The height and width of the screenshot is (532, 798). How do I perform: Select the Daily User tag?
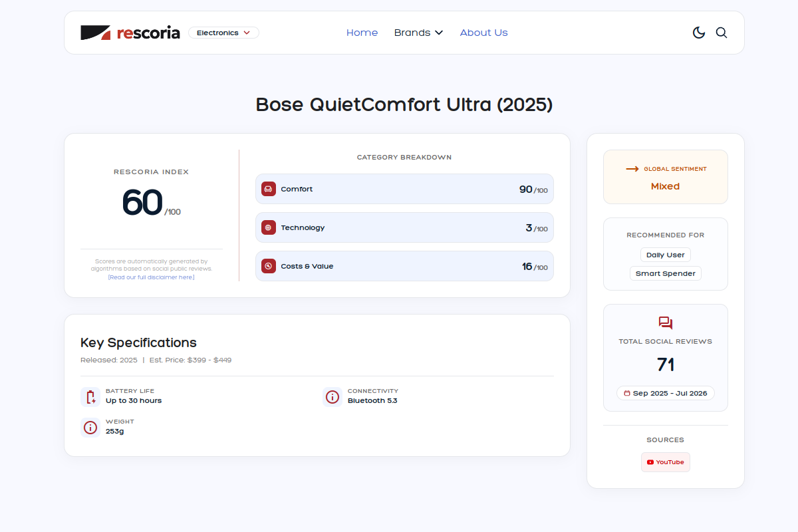tap(666, 255)
